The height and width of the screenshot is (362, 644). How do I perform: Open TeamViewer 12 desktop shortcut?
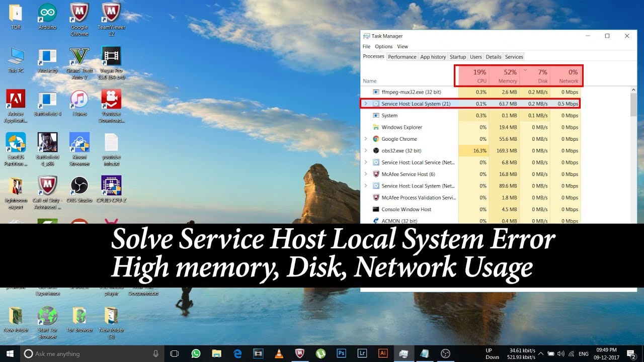[111, 19]
